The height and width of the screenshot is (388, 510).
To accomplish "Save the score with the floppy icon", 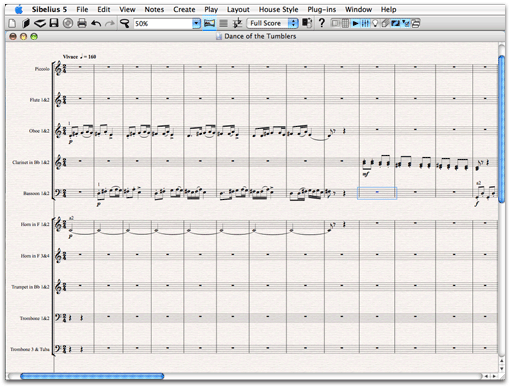I will pyautogui.click(x=54, y=23).
